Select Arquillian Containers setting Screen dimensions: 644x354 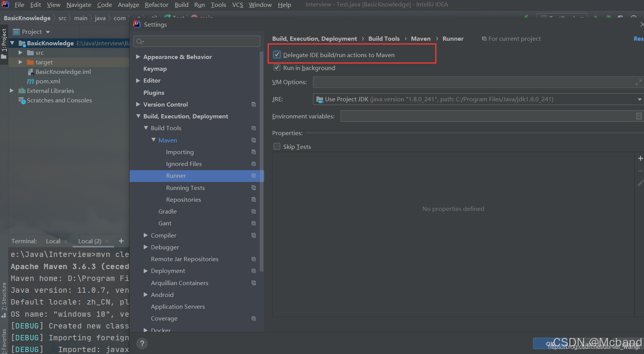179,283
